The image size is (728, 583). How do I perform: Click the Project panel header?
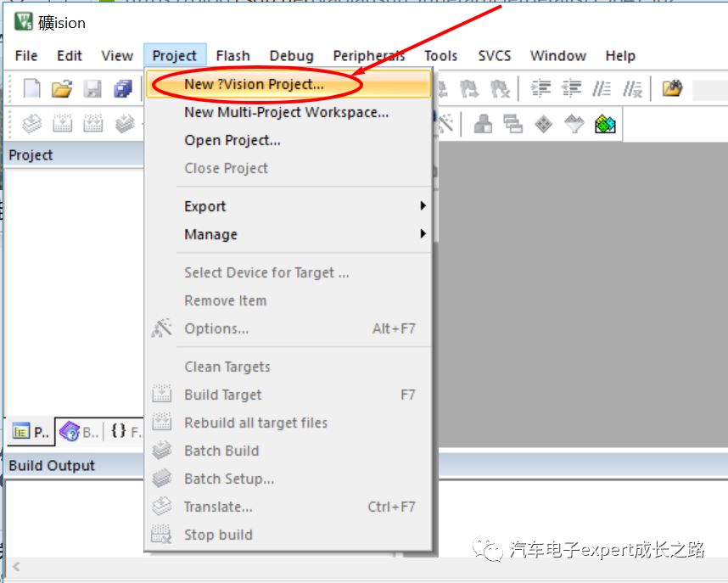[75, 154]
